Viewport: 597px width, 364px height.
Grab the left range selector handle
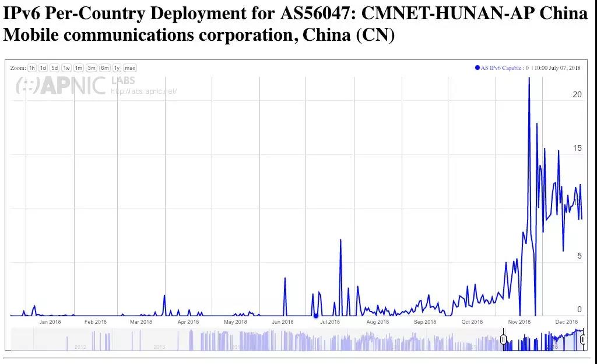[x=504, y=340]
